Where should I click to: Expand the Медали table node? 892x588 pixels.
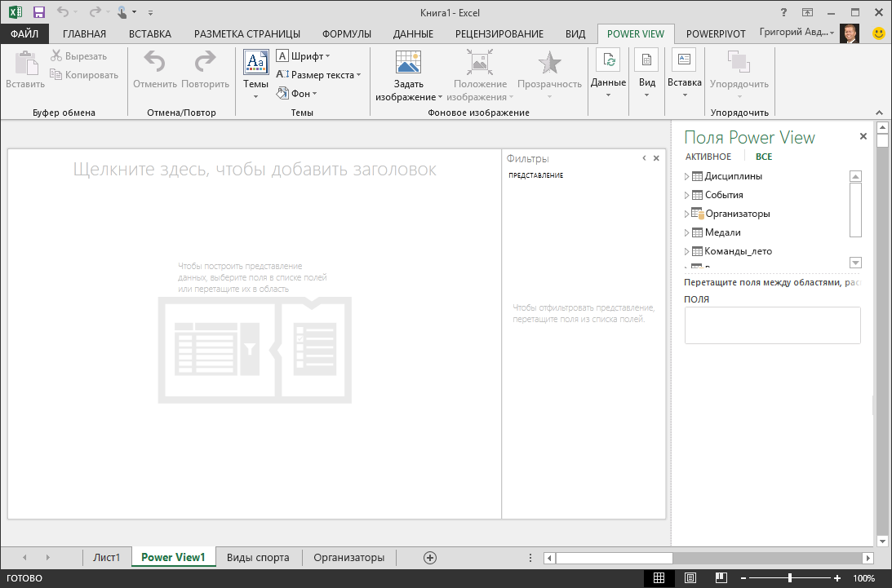686,232
